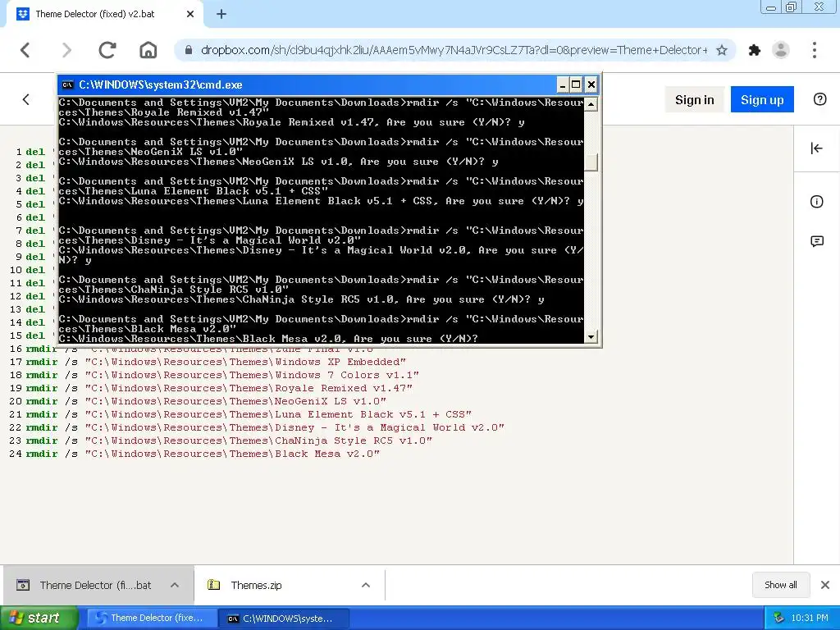Open the Windows Start menu

click(39, 619)
